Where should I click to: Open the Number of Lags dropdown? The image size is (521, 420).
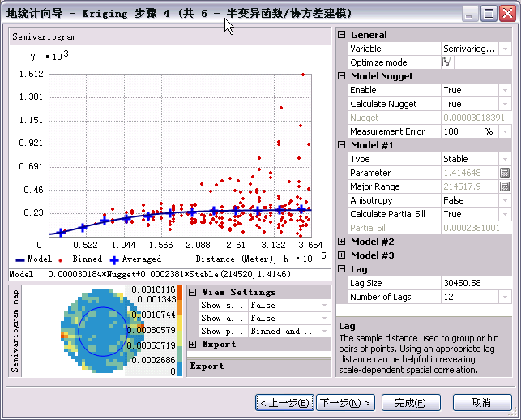(505, 297)
